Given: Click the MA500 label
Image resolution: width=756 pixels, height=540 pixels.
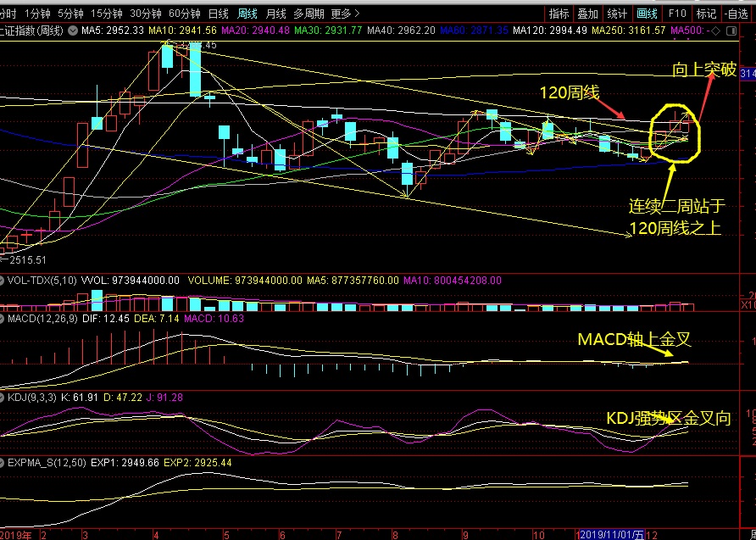Looking at the screenshot, I should point(689,31).
